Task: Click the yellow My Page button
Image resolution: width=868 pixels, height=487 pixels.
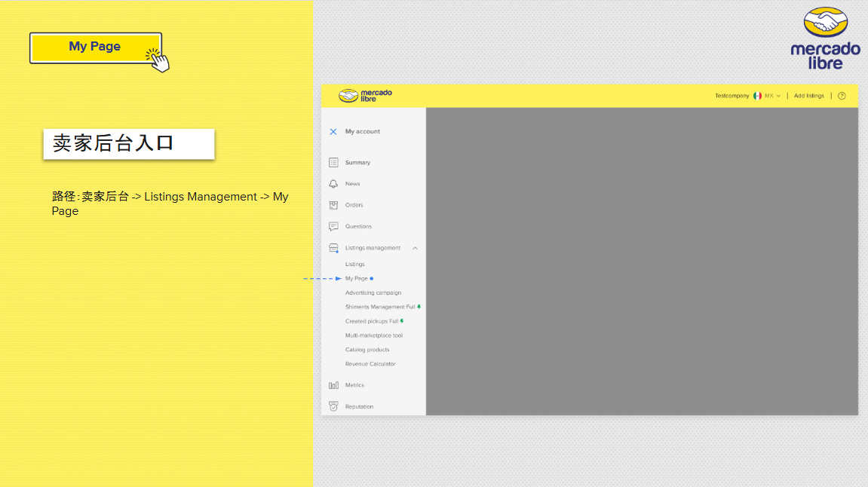Action: 96,47
